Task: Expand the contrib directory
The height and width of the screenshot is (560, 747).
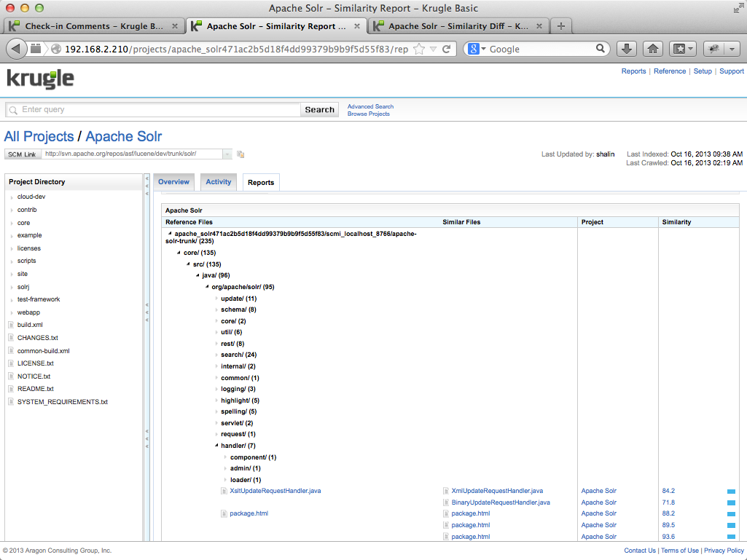Action: [x=12, y=210]
